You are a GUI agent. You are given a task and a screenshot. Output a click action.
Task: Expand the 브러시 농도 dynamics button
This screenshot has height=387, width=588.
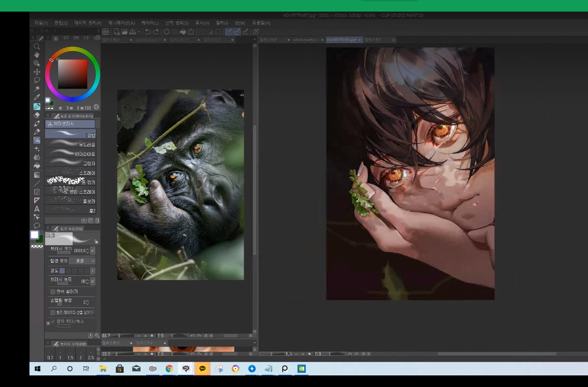pyautogui.click(x=93, y=281)
